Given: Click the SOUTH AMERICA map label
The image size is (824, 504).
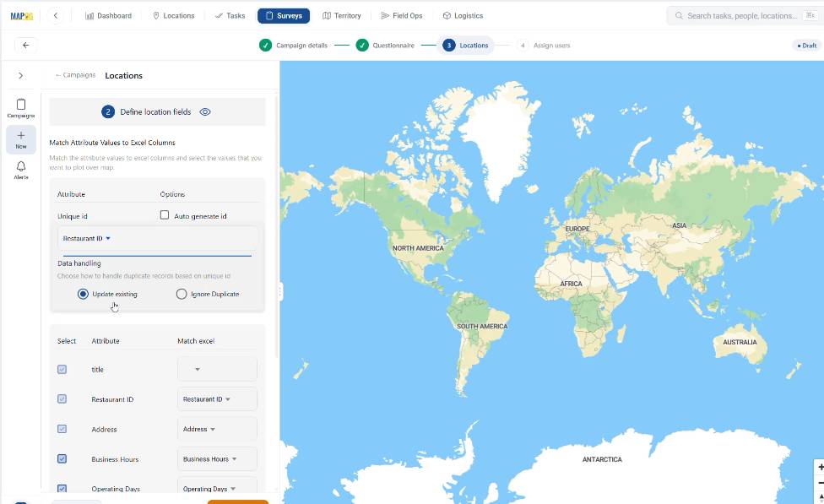Looking at the screenshot, I should 482,327.
